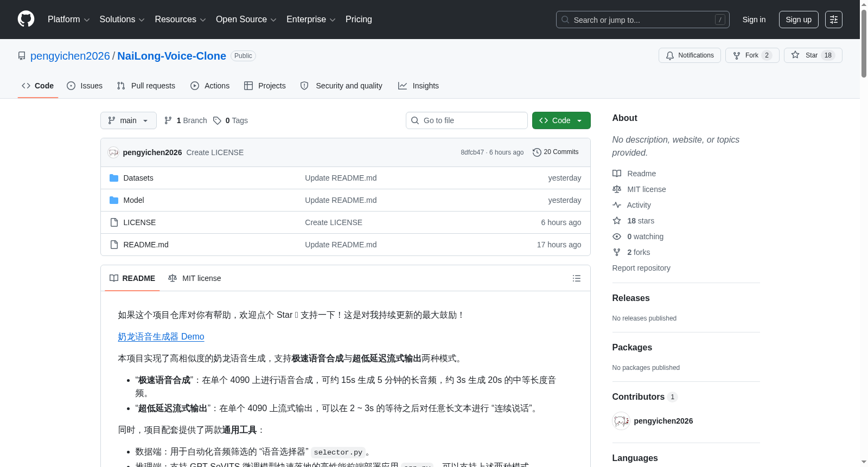Image resolution: width=868 pixels, height=467 pixels.
Task: Expand the Platform menu
Action: click(68, 20)
